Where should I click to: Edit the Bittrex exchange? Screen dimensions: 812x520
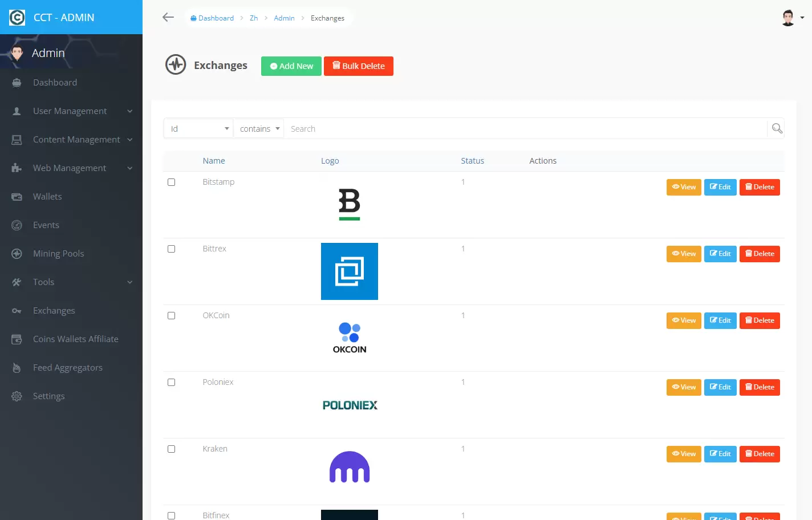pos(720,254)
